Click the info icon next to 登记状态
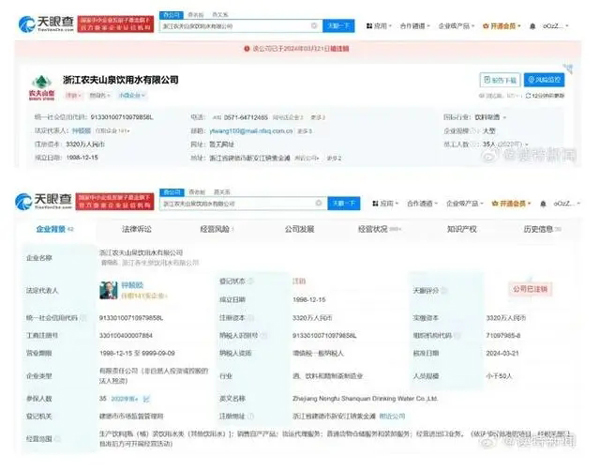600x470 pixels. (x=251, y=281)
